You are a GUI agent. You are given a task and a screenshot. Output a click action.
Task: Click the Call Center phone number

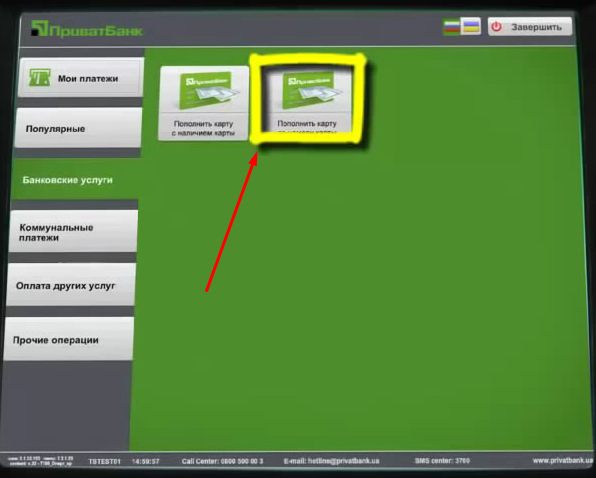[x=222, y=461]
